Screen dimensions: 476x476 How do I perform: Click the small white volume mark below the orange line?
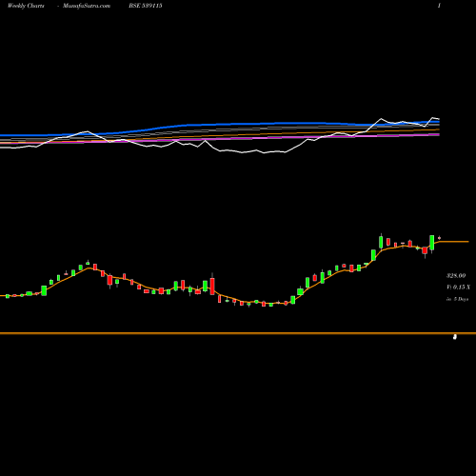[x=455, y=337]
